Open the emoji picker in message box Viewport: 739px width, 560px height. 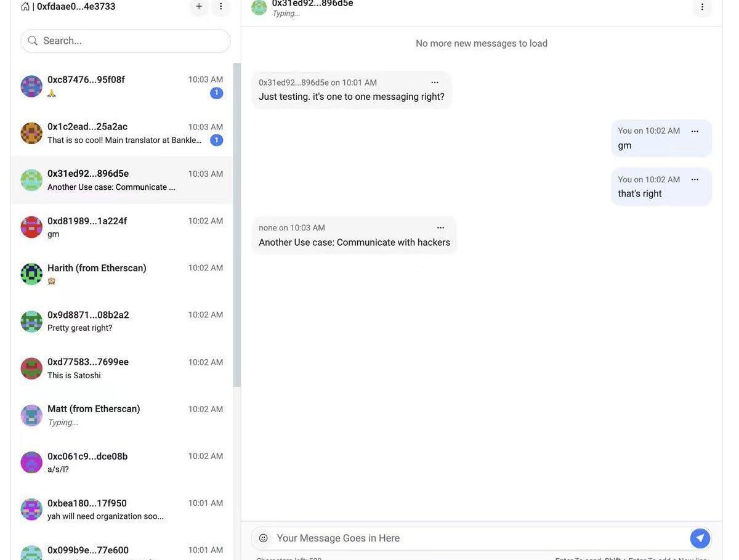coord(264,538)
